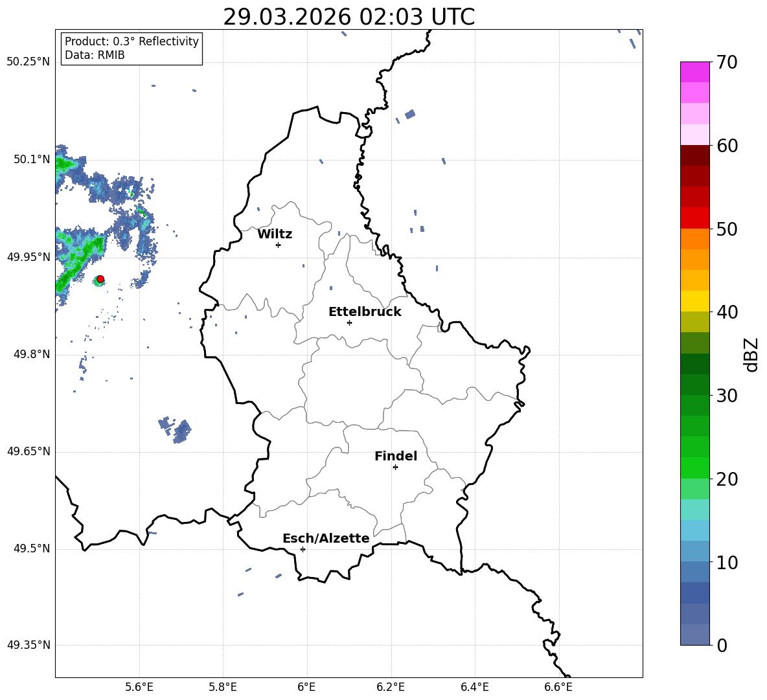This screenshot has height=700, width=767.
Task: Click the 5.6°E longitude label
Action: click(139, 687)
